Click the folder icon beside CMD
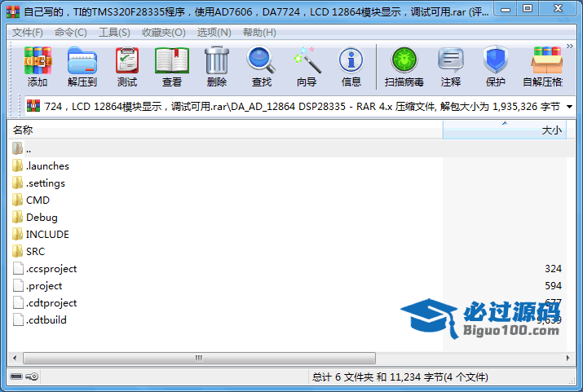Image resolution: width=583 pixels, height=392 pixels. pos(17,200)
